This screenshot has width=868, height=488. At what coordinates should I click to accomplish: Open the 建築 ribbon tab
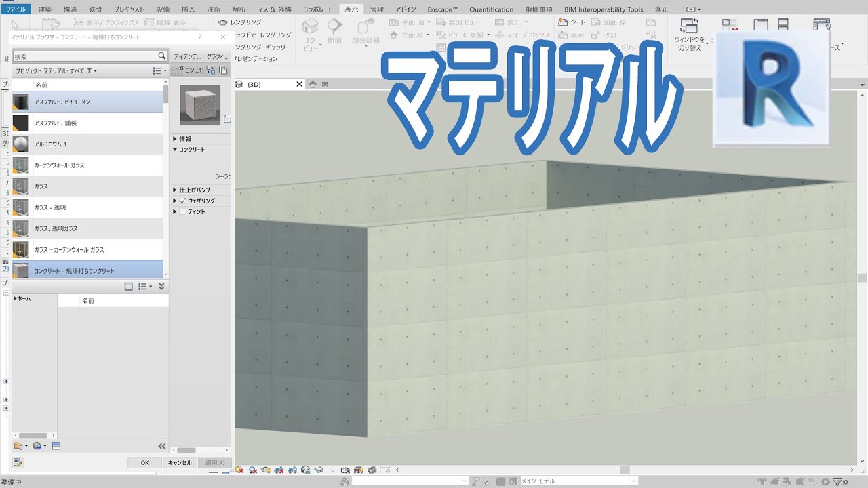click(x=45, y=9)
